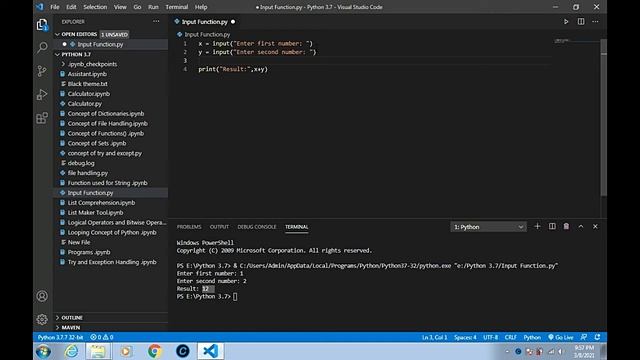Open the Run and Debug view icon
The image size is (640, 360).
[x=42, y=95]
